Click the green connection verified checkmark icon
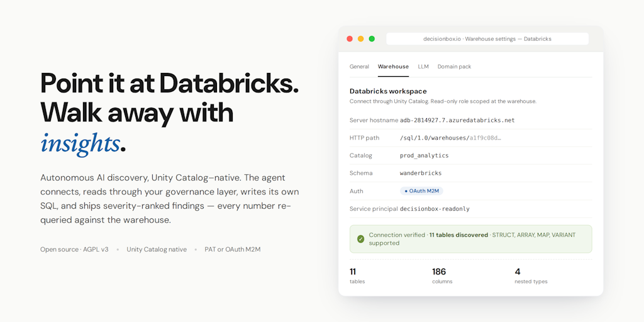Image resolution: width=644 pixels, height=322 pixels. pyautogui.click(x=360, y=239)
